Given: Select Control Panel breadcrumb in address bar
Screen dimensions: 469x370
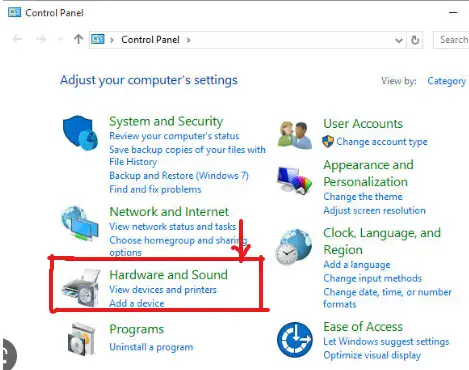Looking at the screenshot, I should pyautogui.click(x=150, y=40).
